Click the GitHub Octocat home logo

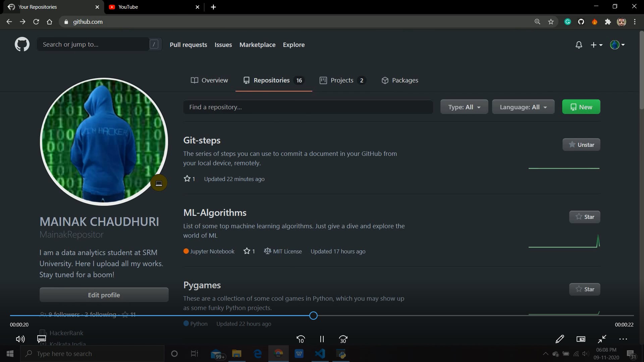click(x=22, y=45)
